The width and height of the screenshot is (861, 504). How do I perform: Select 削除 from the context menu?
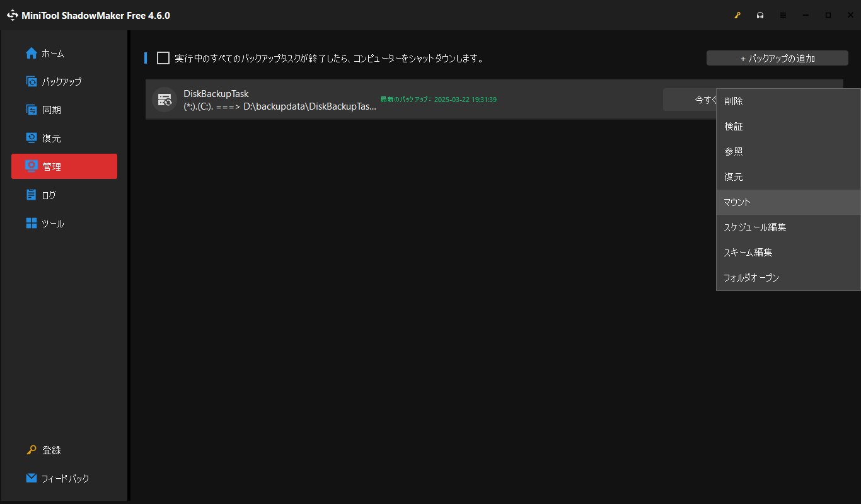[789, 101]
